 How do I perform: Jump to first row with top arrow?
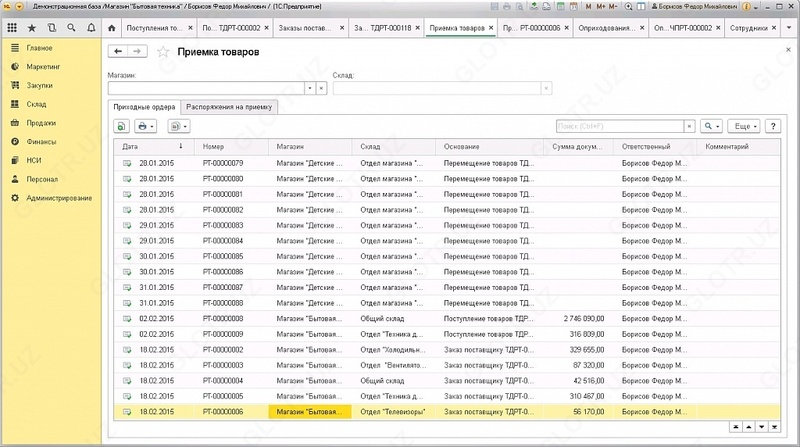[x=735, y=426]
